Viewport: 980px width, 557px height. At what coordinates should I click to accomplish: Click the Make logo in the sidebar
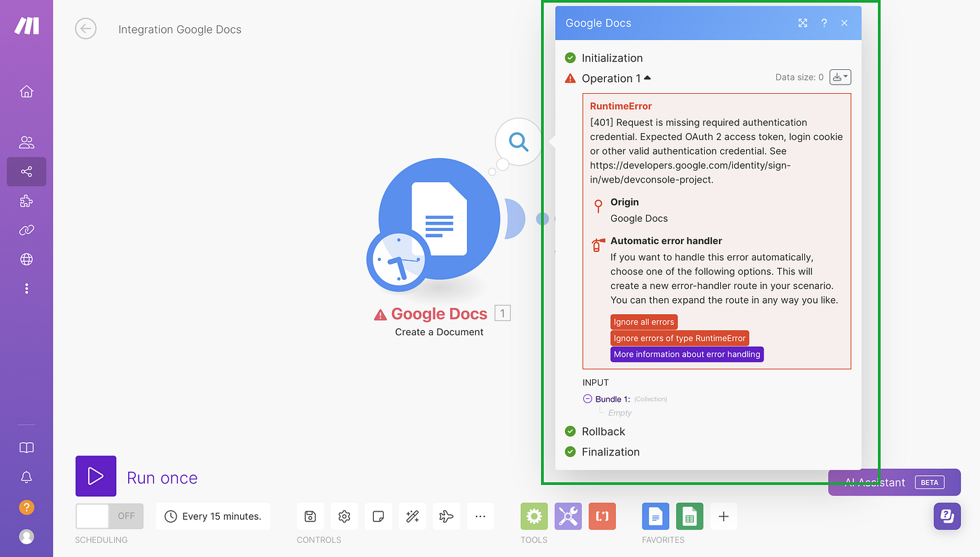[x=27, y=27]
